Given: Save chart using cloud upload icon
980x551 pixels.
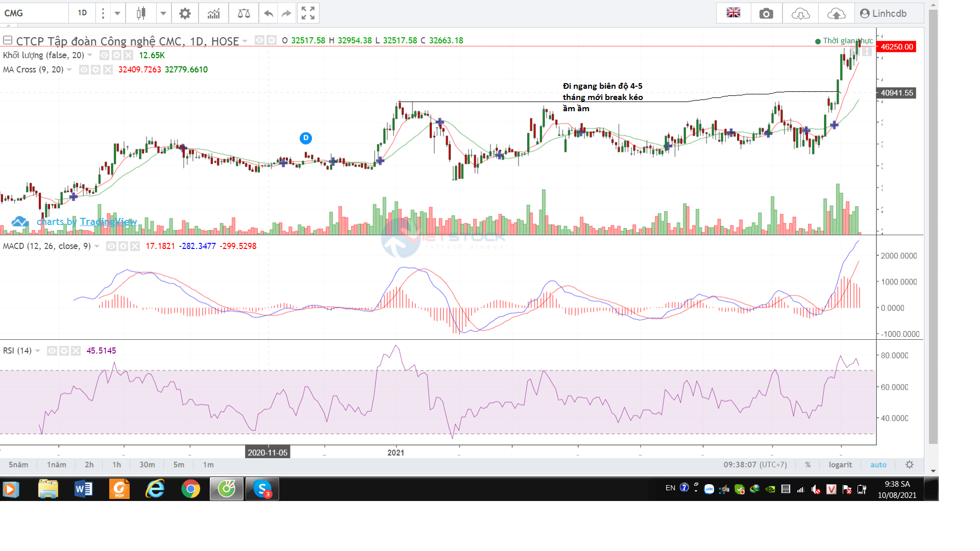Looking at the screenshot, I should pos(836,13).
